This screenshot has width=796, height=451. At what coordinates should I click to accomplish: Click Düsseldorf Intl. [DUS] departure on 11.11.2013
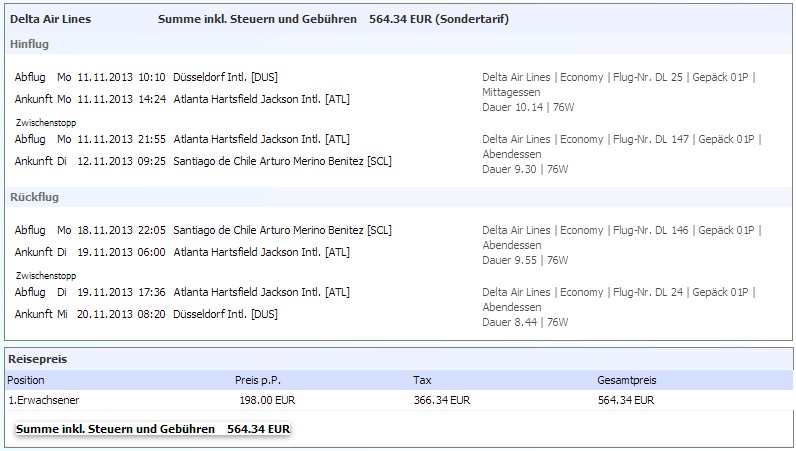click(225, 77)
